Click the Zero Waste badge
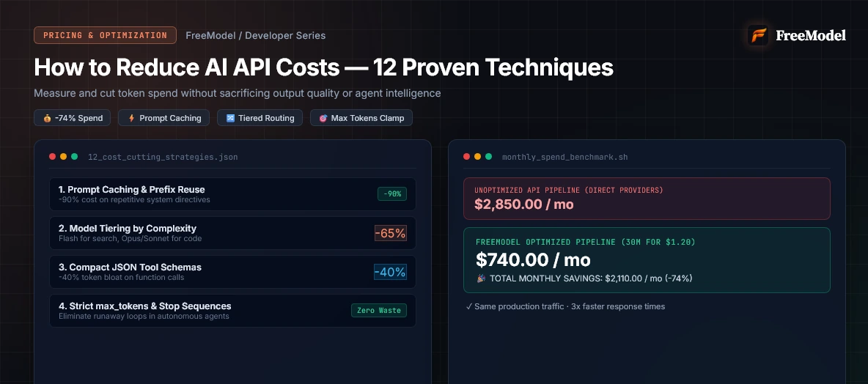The width and height of the screenshot is (868, 384). click(378, 311)
